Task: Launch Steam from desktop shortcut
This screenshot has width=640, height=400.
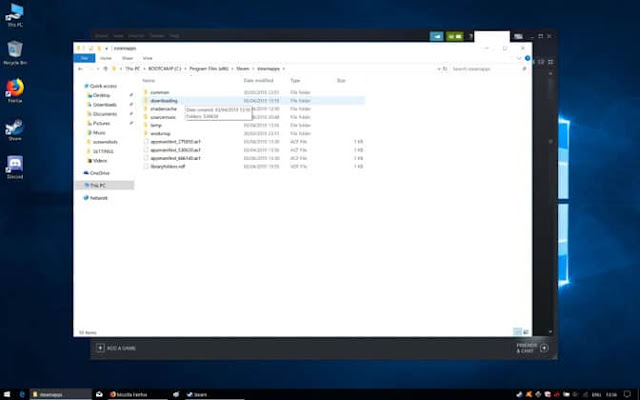Action: pyautogui.click(x=15, y=129)
